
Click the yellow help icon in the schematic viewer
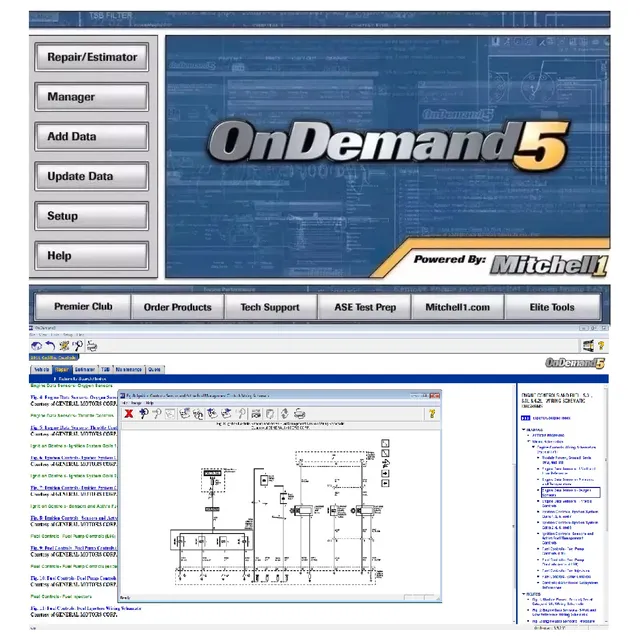point(432,414)
